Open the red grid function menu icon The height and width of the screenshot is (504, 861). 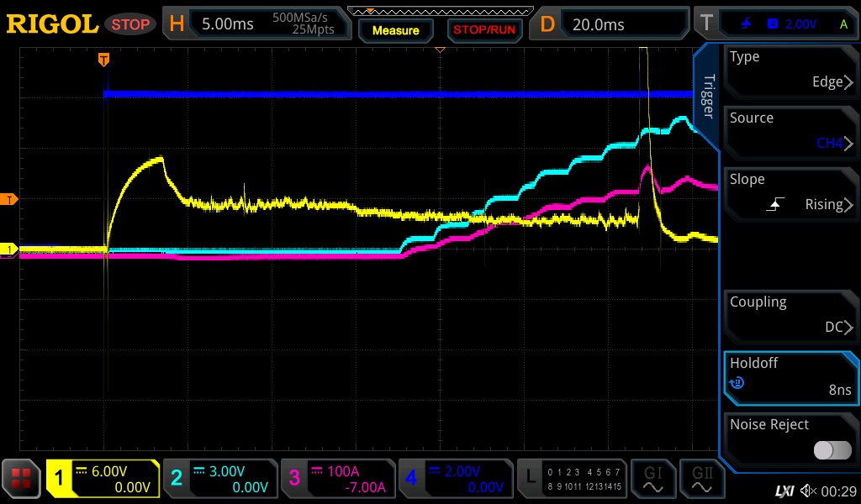22,479
